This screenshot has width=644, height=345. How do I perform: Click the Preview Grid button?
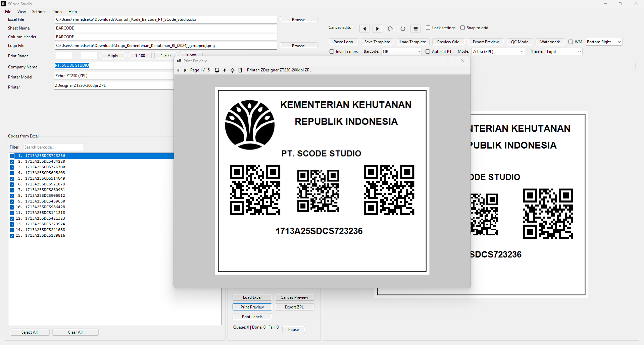448,42
